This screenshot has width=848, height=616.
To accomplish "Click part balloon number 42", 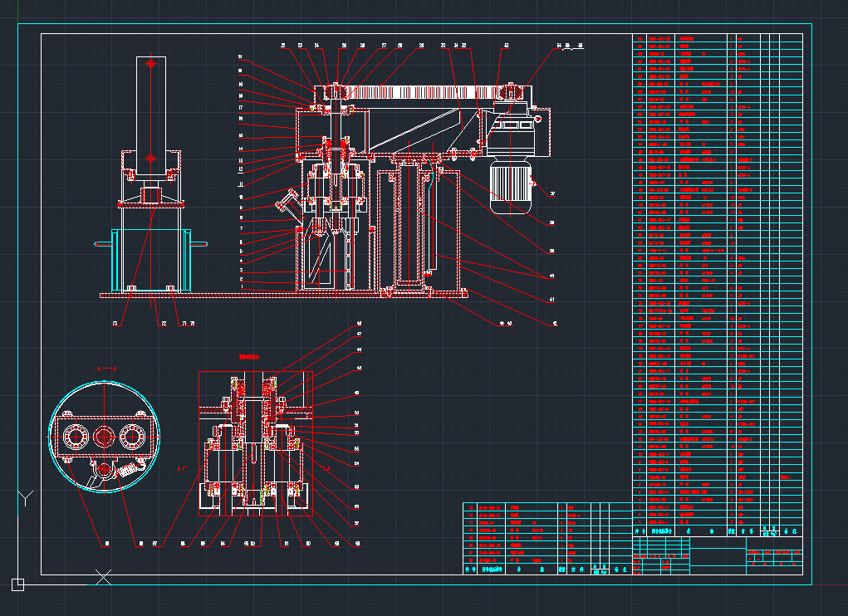I will click(x=555, y=323).
